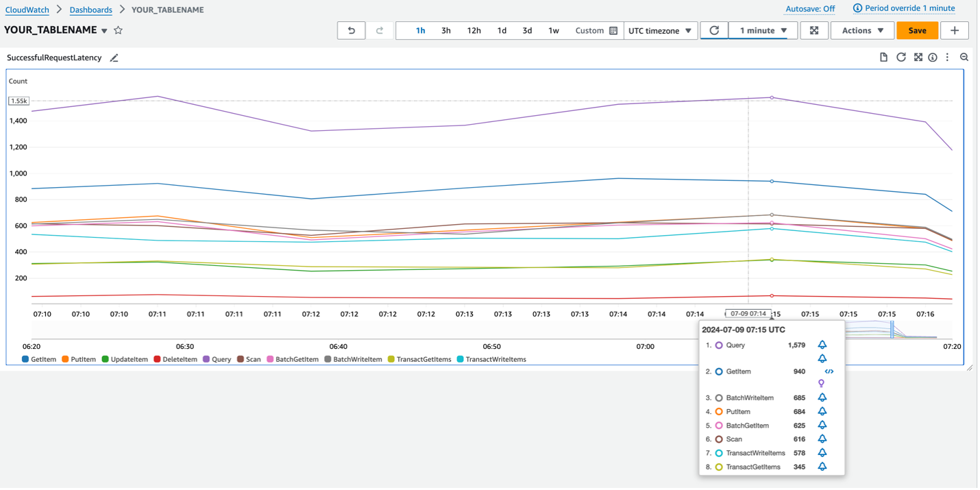This screenshot has width=980, height=490.
Task: View widget information via the info icon
Action: coord(933,58)
